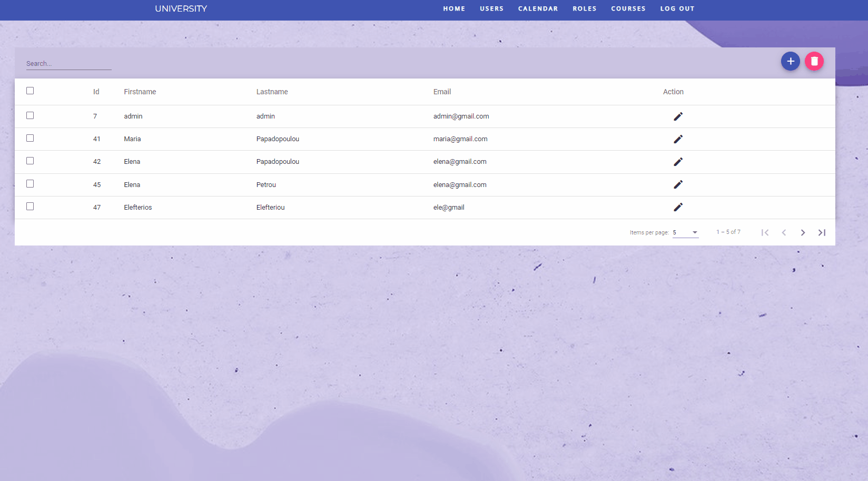Click the ele@gmail email cell
Image resolution: width=868 pixels, height=481 pixels.
click(449, 208)
